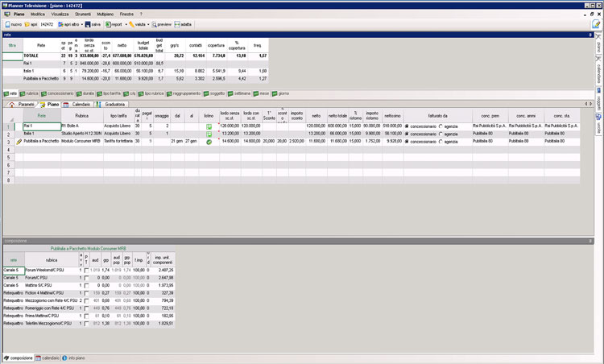Select 'concessionario' radio for Italia 1 row

(407, 134)
